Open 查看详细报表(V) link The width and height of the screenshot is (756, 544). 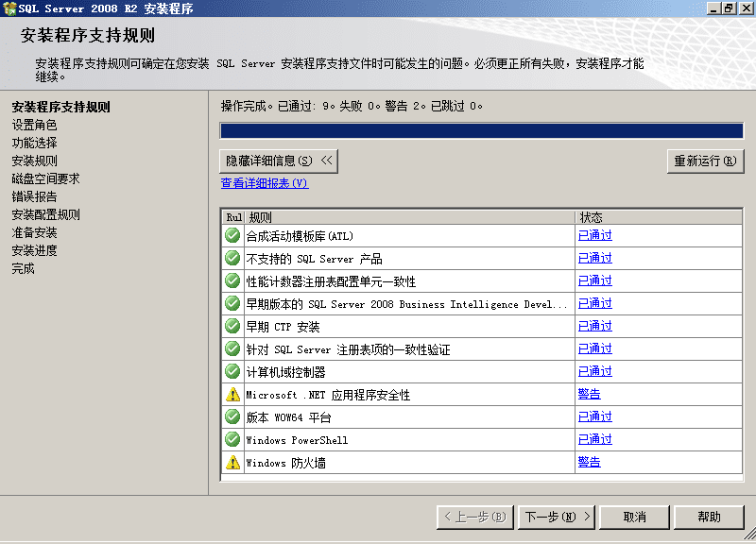[x=265, y=183]
